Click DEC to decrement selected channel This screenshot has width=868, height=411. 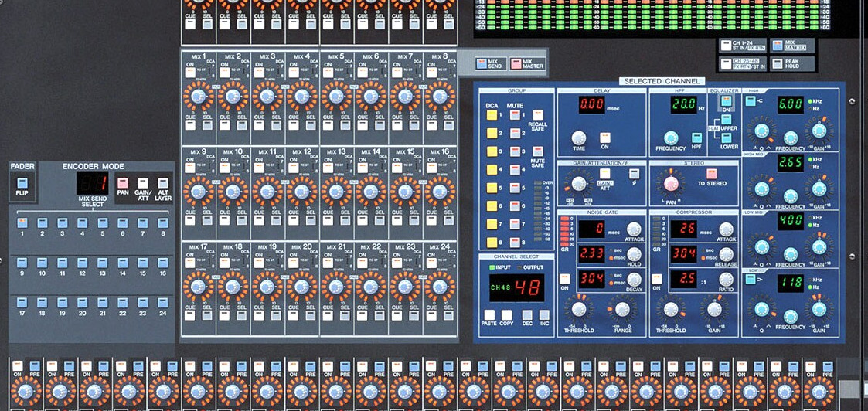click(x=527, y=315)
